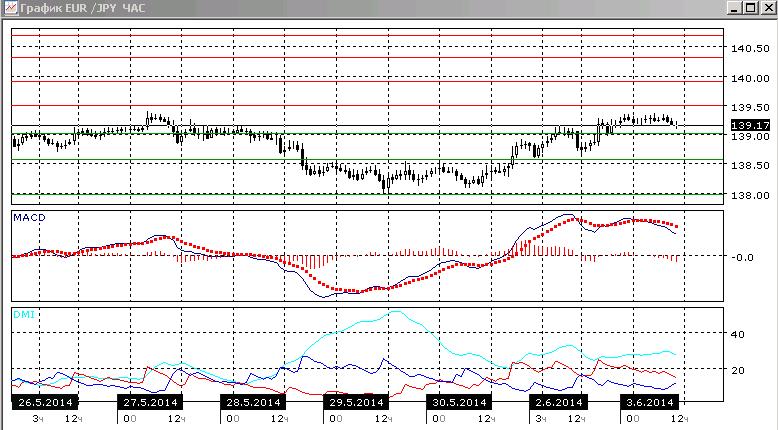
Task: Click the 140.50 price axis label
Action: 750,48
